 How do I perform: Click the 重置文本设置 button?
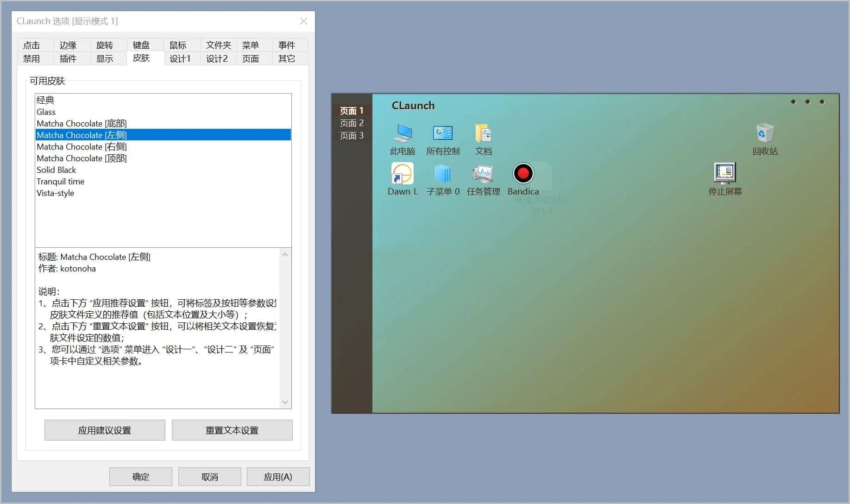coord(232,430)
